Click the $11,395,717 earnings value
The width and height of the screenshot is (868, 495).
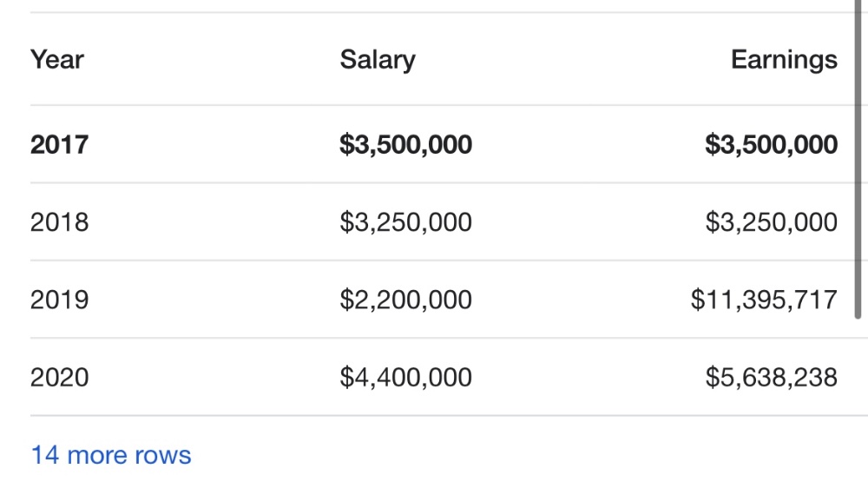pyautogui.click(x=764, y=300)
